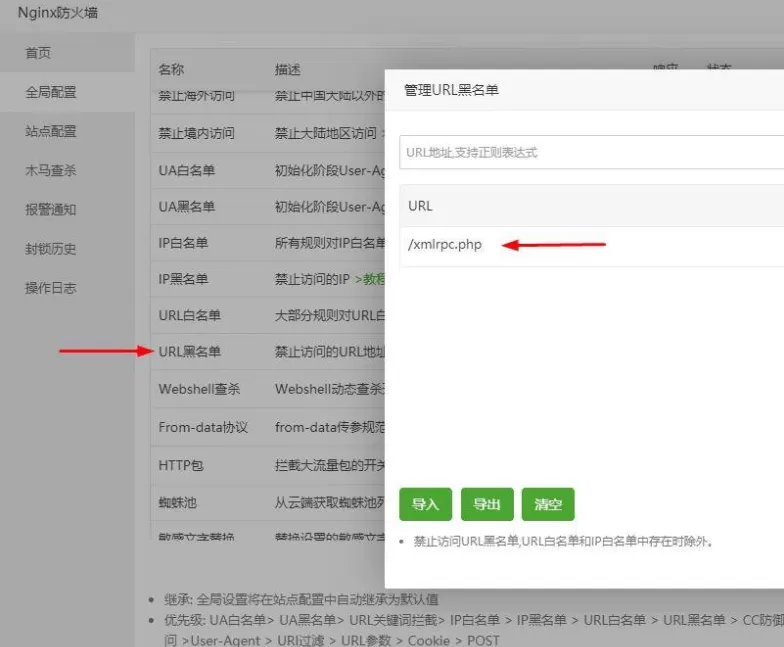This screenshot has height=647, width=784.
Task: Open the 首页 sidebar menu item
Action: point(38,53)
